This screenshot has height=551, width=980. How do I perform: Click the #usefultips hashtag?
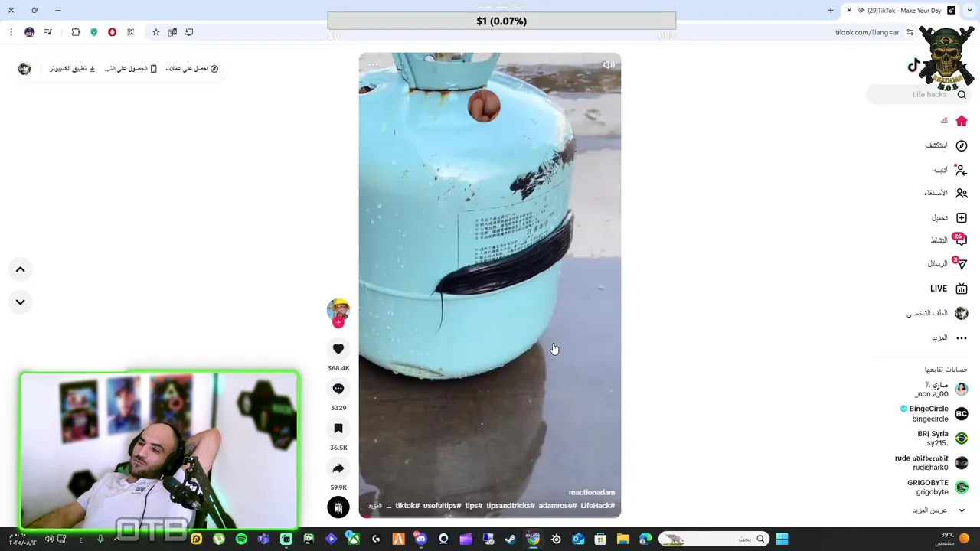[443, 506]
